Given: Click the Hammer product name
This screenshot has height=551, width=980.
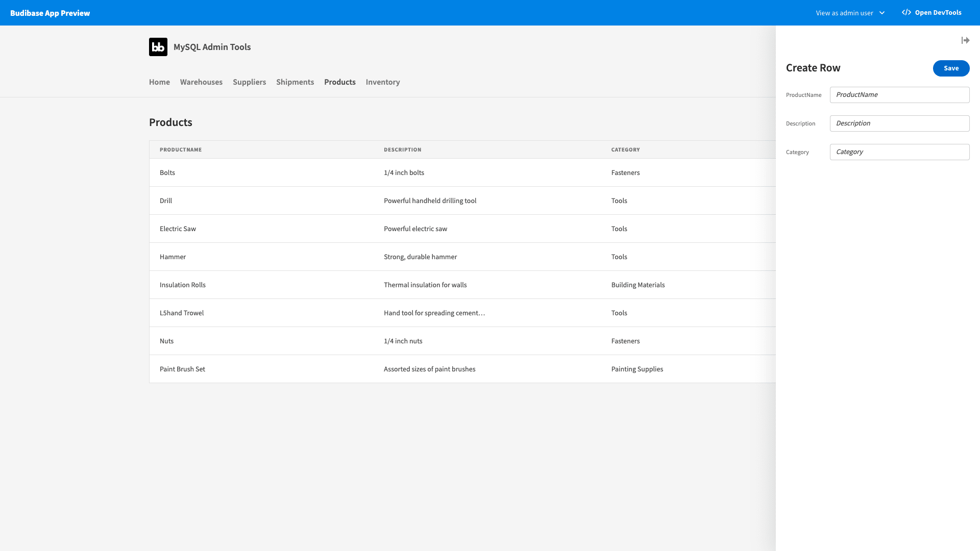Looking at the screenshot, I should pyautogui.click(x=173, y=257).
